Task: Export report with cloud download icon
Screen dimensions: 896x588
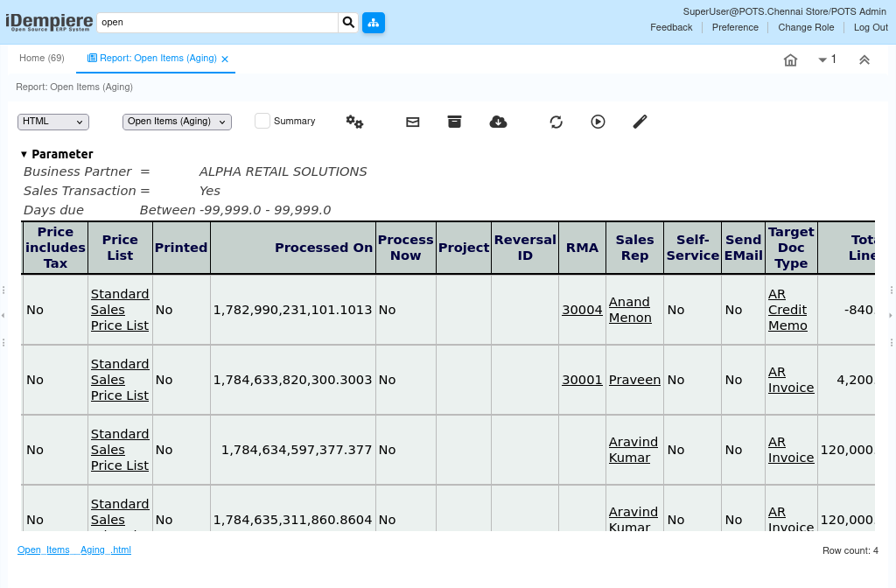Action: tap(498, 122)
